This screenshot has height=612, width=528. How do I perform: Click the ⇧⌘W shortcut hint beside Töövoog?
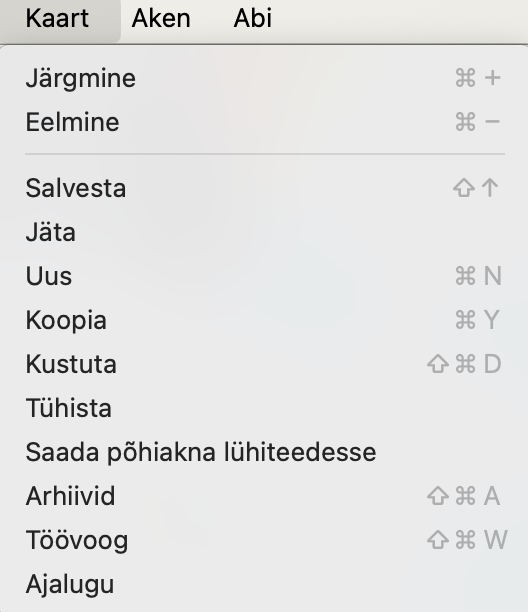coord(467,540)
